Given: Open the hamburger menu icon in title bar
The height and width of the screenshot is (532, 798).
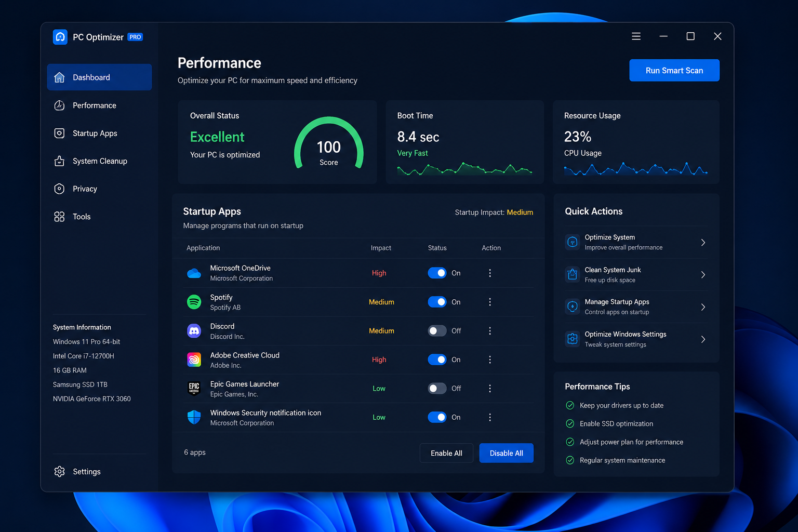Looking at the screenshot, I should 636,36.
